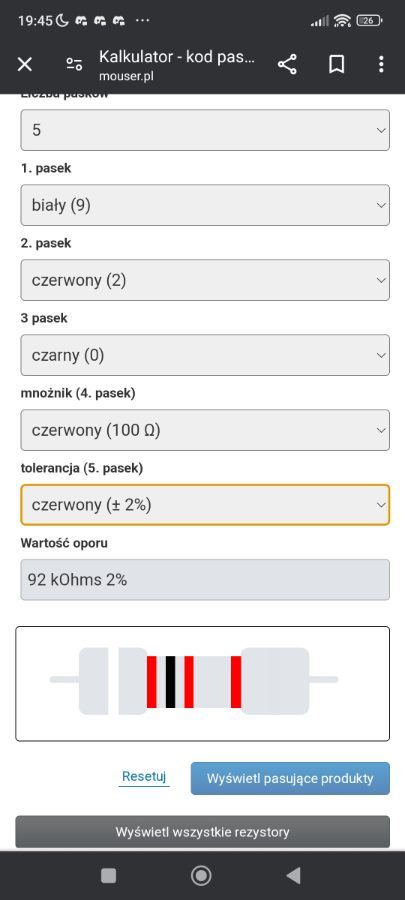Select the Wartość oporu result field
Screen dimensions: 405x900
tap(205, 580)
